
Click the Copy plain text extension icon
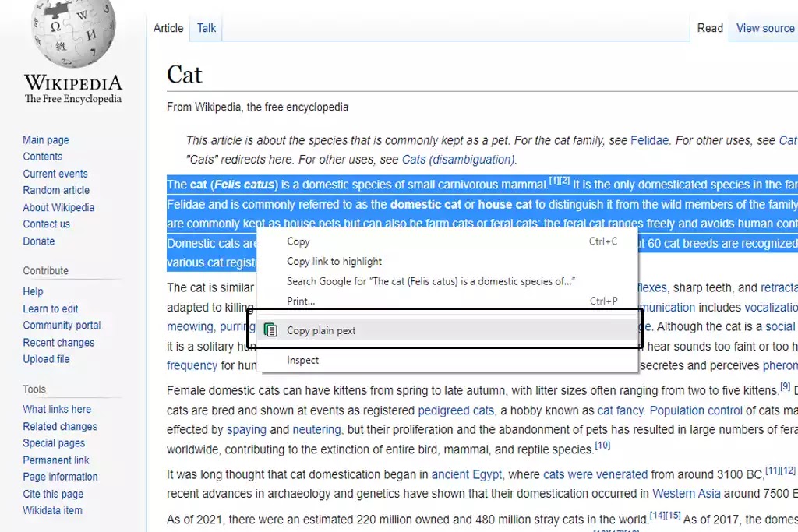point(270,330)
